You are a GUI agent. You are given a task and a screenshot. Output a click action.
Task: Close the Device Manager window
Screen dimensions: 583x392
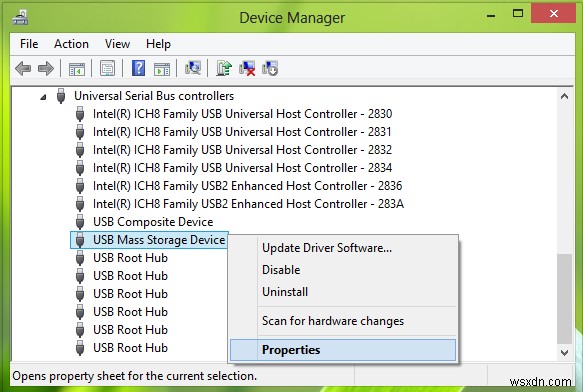pos(554,14)
